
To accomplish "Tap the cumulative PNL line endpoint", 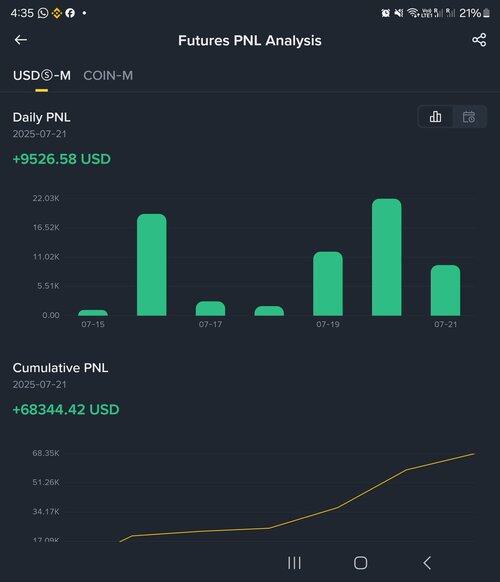I will (473, 454).
